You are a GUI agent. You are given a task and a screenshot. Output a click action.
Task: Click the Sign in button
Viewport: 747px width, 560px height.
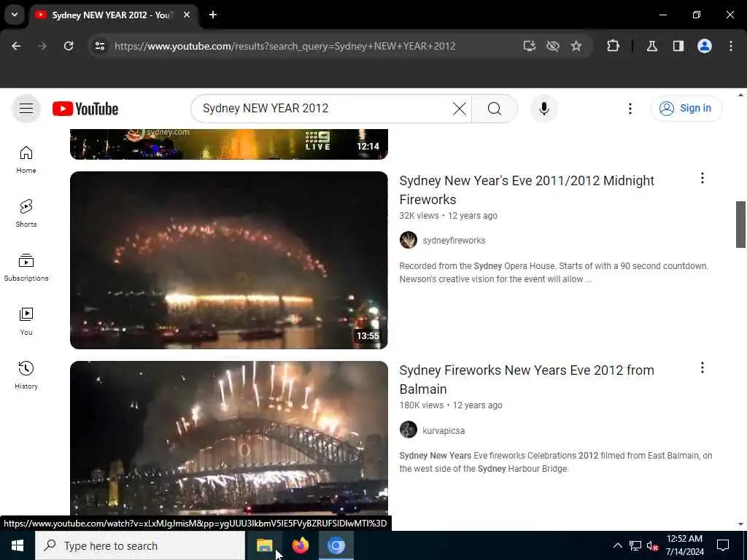(x=686, y=109)
